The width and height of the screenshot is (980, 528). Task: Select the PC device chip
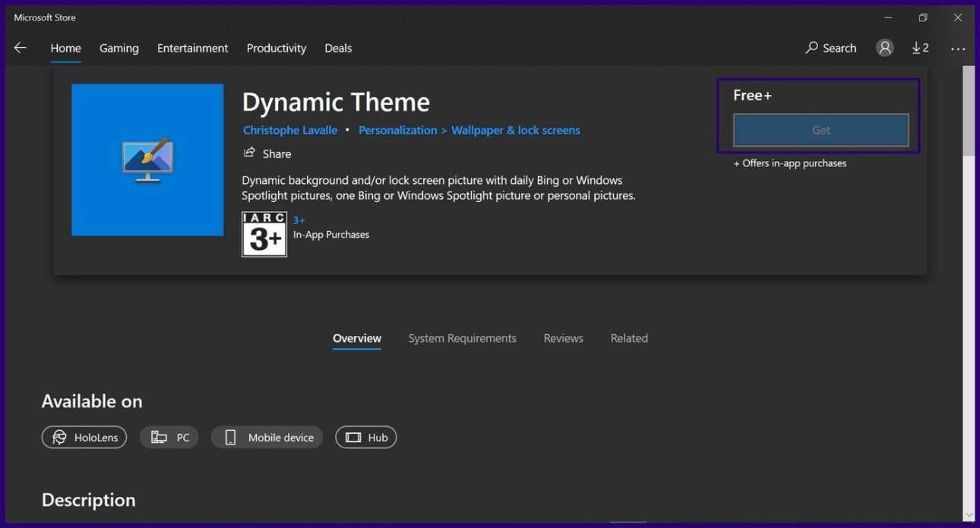(169, 438)
